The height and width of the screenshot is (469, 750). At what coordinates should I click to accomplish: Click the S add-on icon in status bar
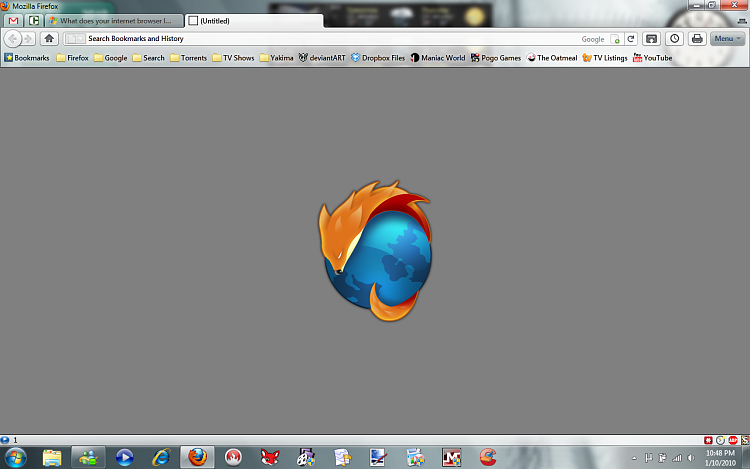coord(745,440)
